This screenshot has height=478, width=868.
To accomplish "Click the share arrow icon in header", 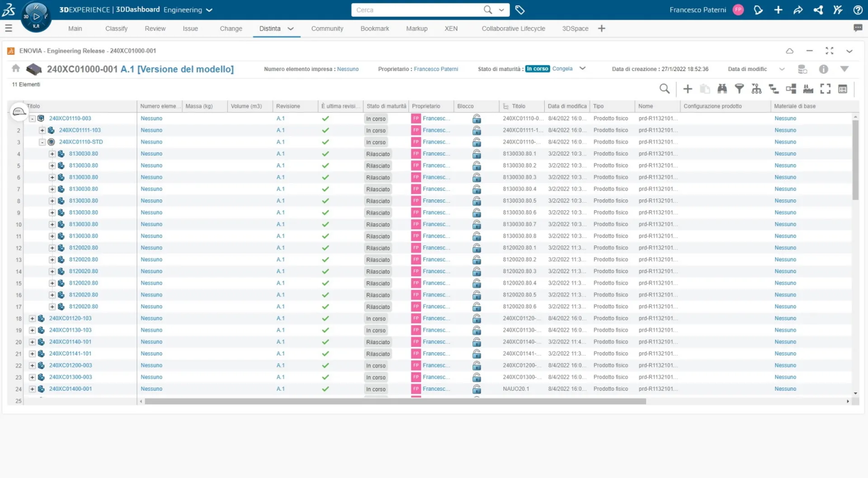I will point(798,10).
